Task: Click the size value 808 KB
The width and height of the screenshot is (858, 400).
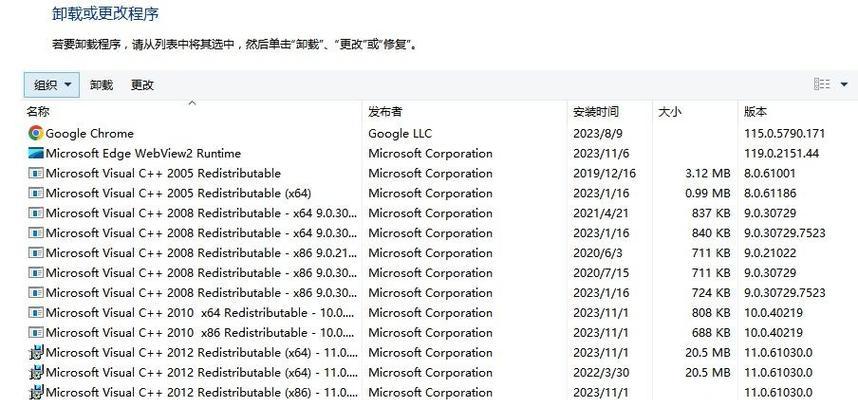Action: tap(711, 313)
